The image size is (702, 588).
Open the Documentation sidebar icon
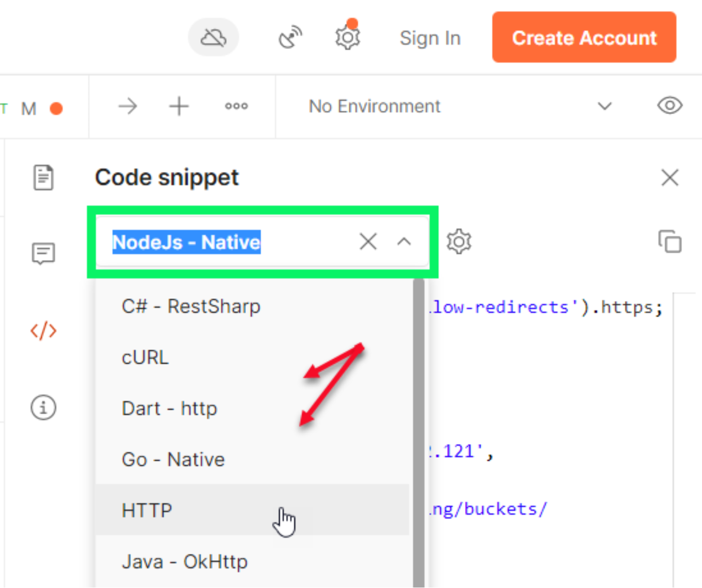[43, 178]
